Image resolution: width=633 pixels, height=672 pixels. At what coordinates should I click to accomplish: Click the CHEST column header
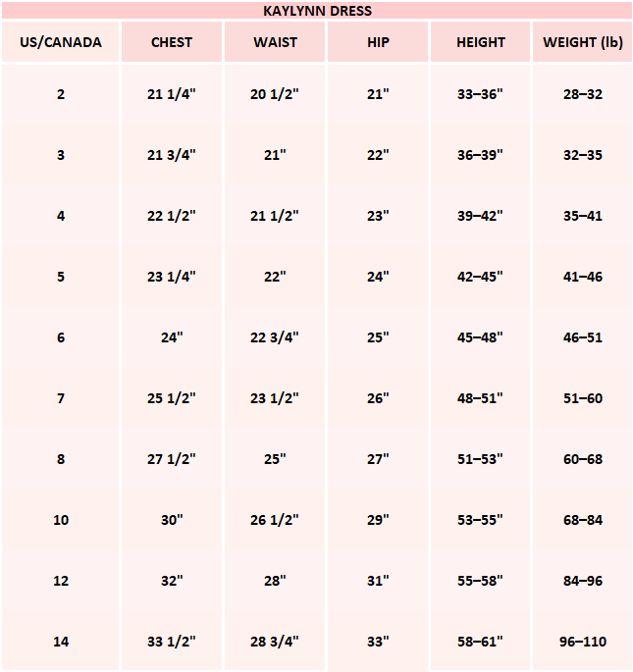pyautogui.click(x=172, y=42)
